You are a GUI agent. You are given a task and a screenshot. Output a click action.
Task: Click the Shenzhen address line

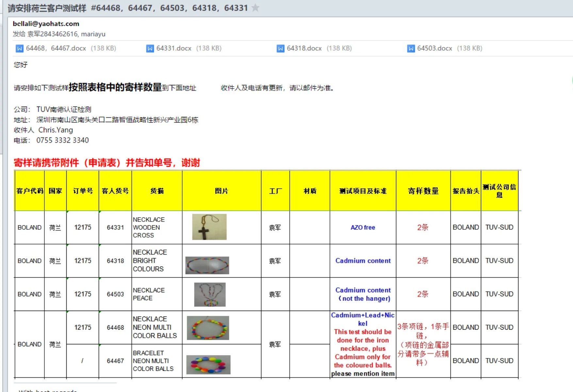click(117, 120)
